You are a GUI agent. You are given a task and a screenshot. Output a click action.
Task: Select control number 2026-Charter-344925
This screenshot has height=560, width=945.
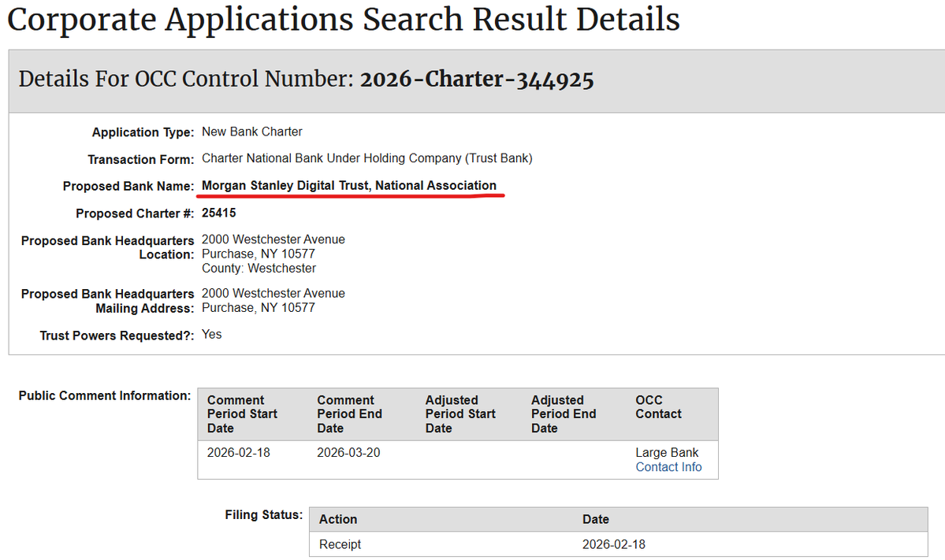pos(477,80)
